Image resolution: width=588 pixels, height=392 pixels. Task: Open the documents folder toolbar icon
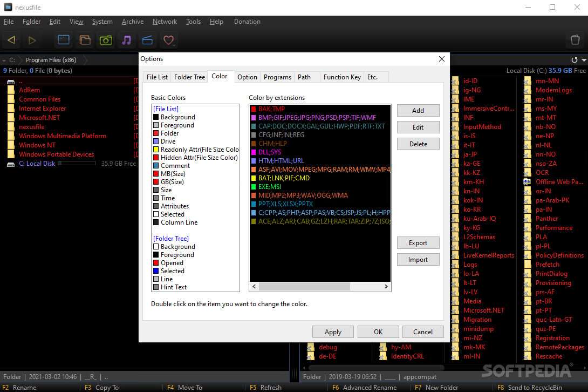(85, 40)
